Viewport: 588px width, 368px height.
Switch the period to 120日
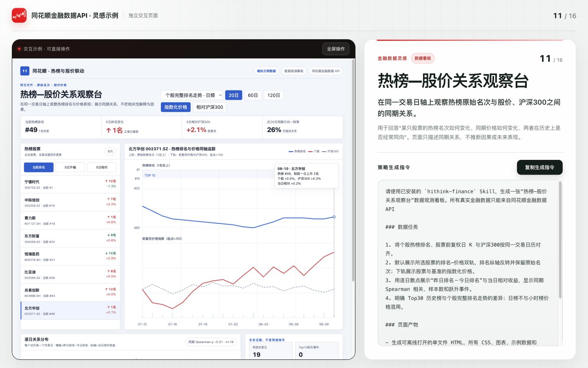[x=274, y=95]
